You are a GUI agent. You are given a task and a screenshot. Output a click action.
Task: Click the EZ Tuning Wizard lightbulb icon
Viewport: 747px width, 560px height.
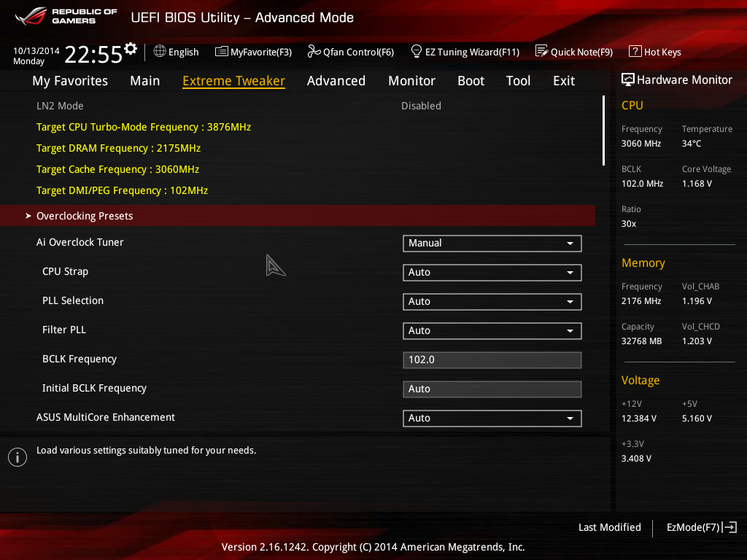click(416, 51)
